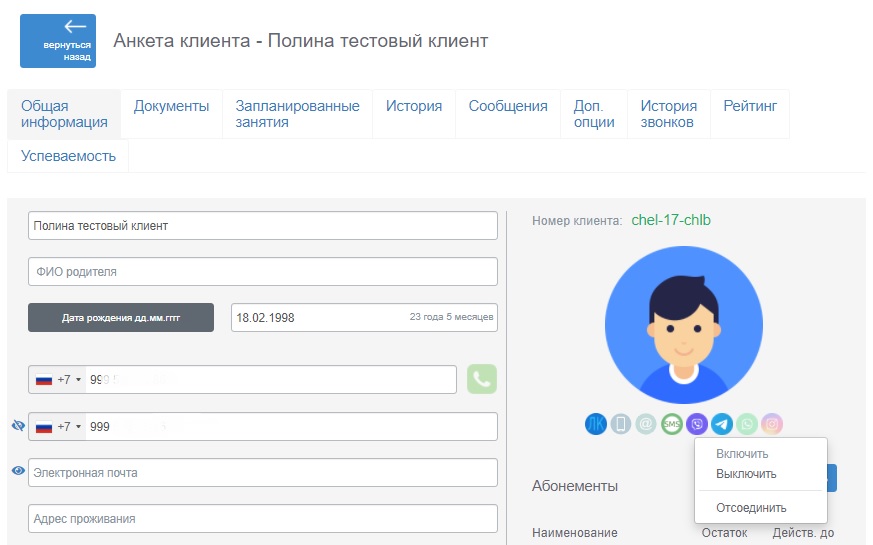Click the blue ЛК personal account icon
This screenshot has height=545, width=873.
point(595,424)
